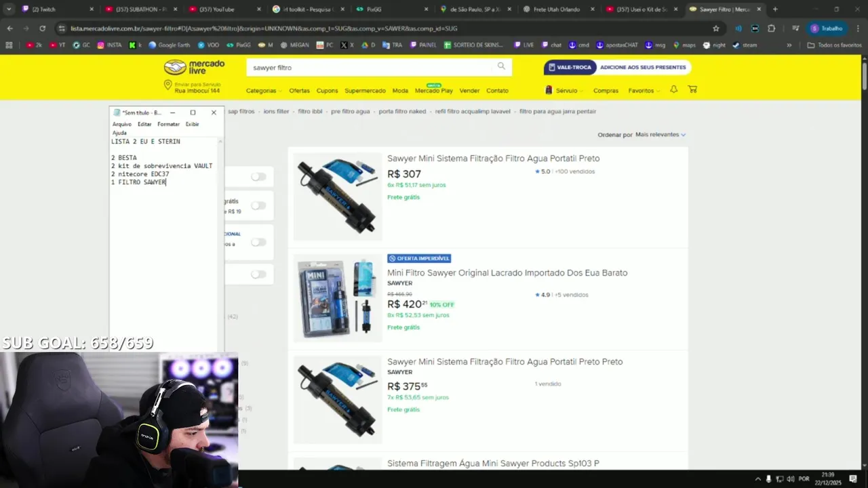This screenshot has height=488, width=868.
Task: Open the Cupons menu link
Action: point(327,90)
